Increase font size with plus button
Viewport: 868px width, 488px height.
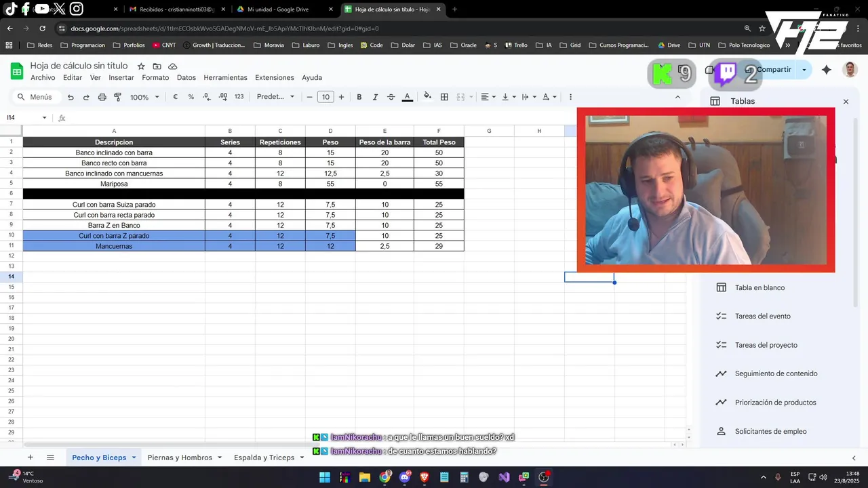[341, 97]
